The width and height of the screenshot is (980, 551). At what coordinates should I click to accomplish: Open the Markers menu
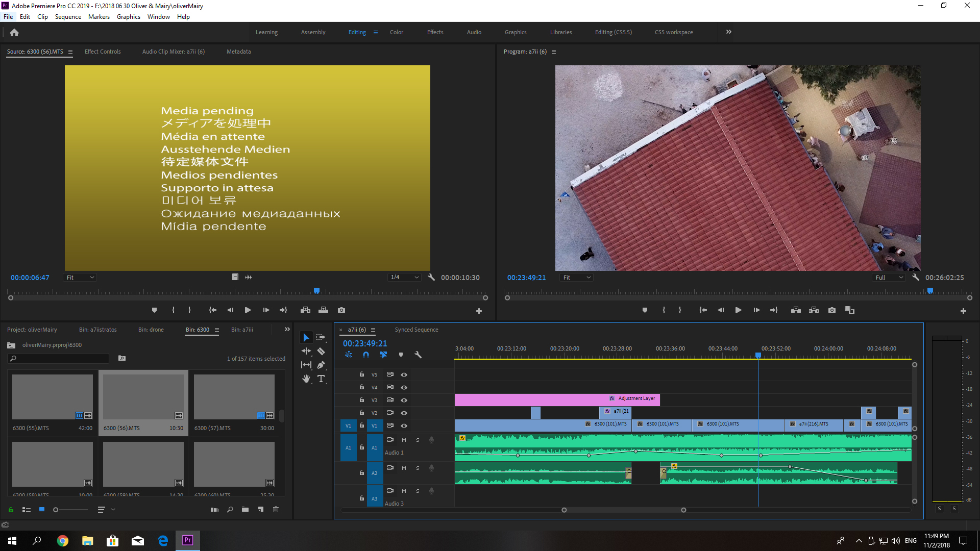click(x=99, y=17)
